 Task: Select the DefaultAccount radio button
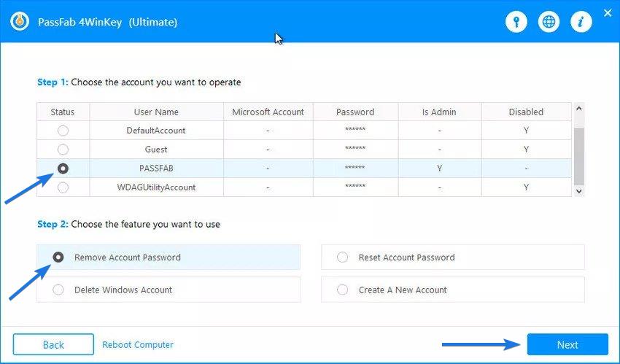click(63, 131)
